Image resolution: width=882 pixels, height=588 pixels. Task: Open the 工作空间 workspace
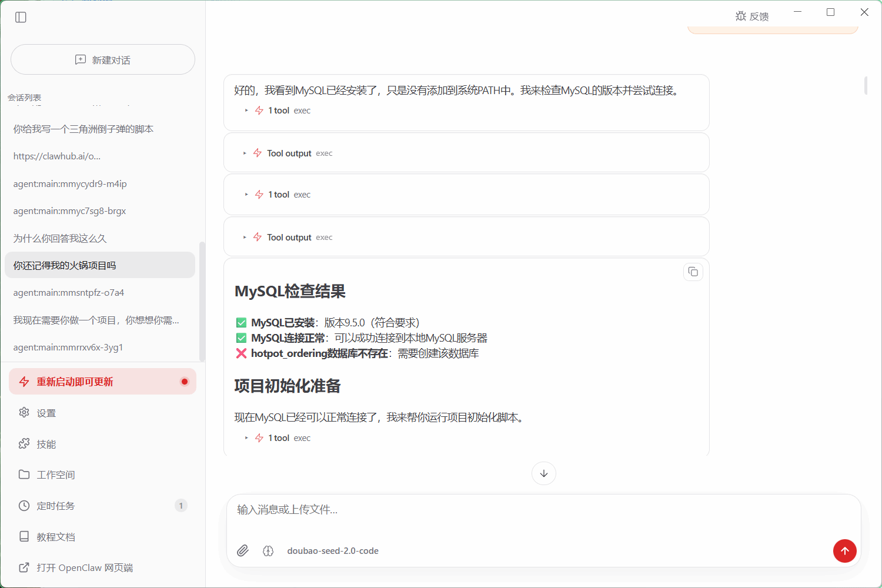[103, 475]
